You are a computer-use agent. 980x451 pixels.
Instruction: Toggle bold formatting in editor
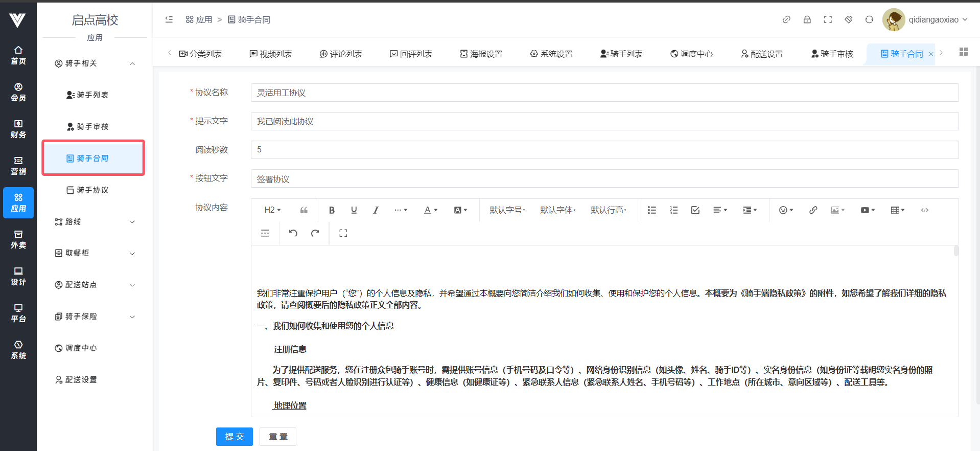(332, 210)
